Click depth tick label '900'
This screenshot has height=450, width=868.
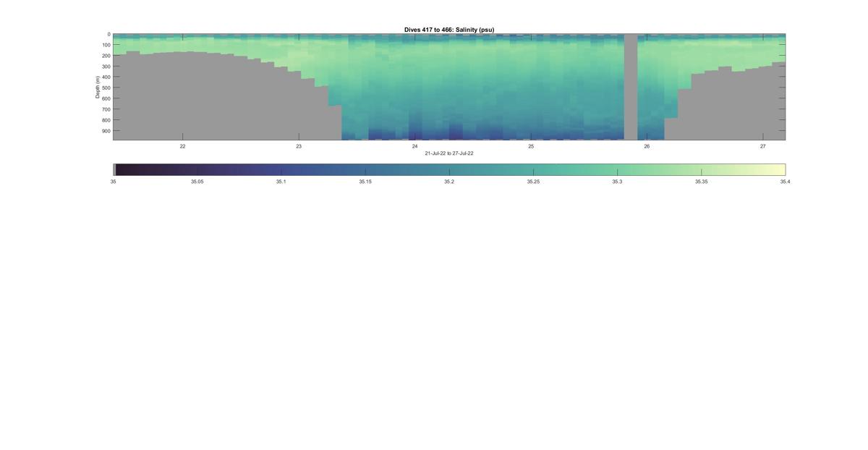tap(106, 131)
